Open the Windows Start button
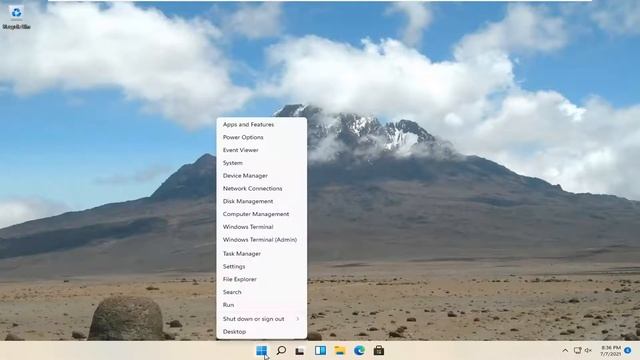 point(262,351)
